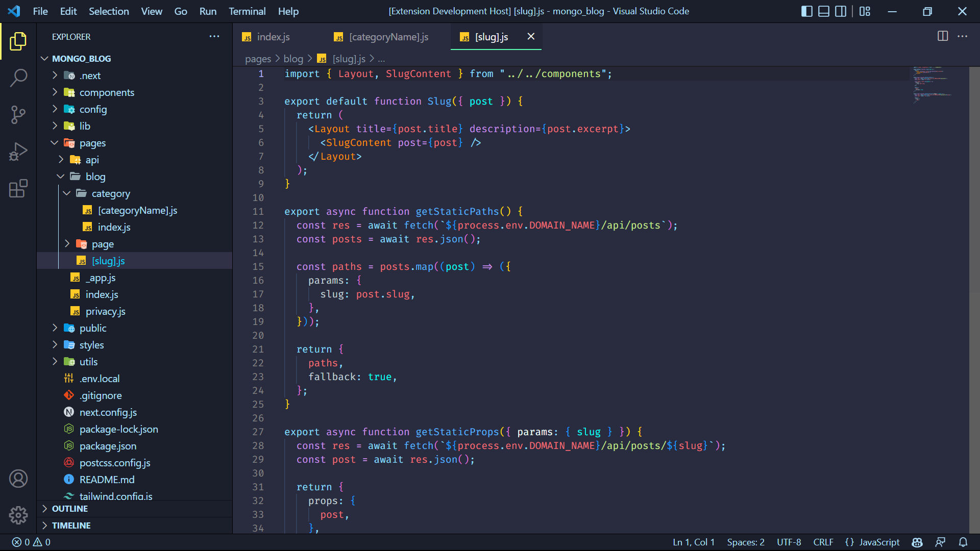Expand the styles folder
The height and width of the screenshot is (551, 980).
coord(134,345)
